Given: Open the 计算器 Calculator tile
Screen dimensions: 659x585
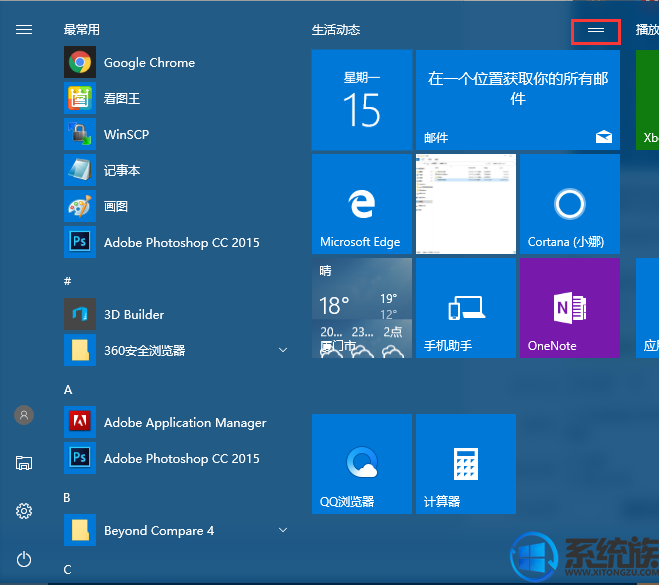Looking at the screenshot, I should click(x=466, y=464).
